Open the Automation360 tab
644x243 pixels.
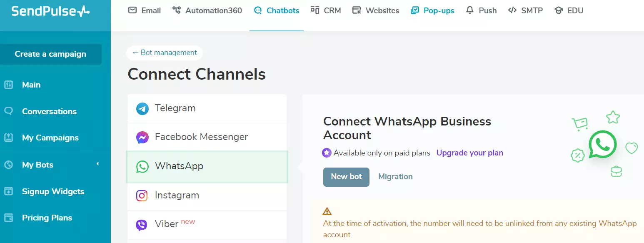207,10
